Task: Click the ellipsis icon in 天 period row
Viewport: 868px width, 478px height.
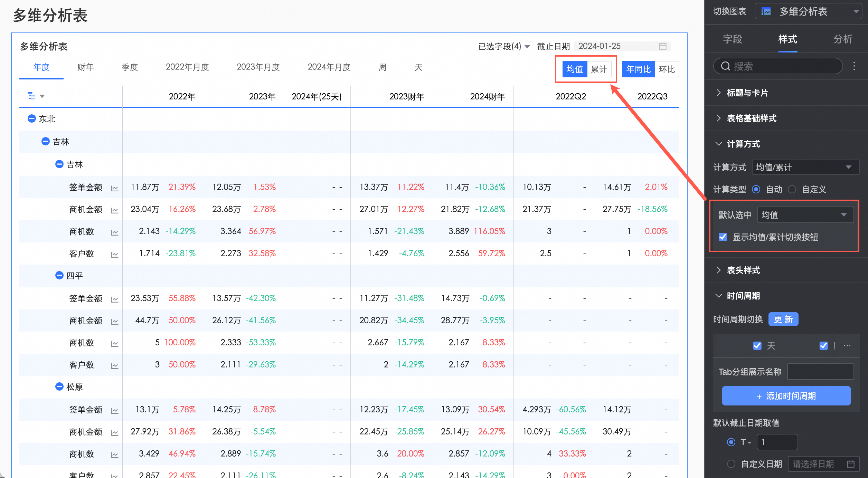Action: pos(847,346)
